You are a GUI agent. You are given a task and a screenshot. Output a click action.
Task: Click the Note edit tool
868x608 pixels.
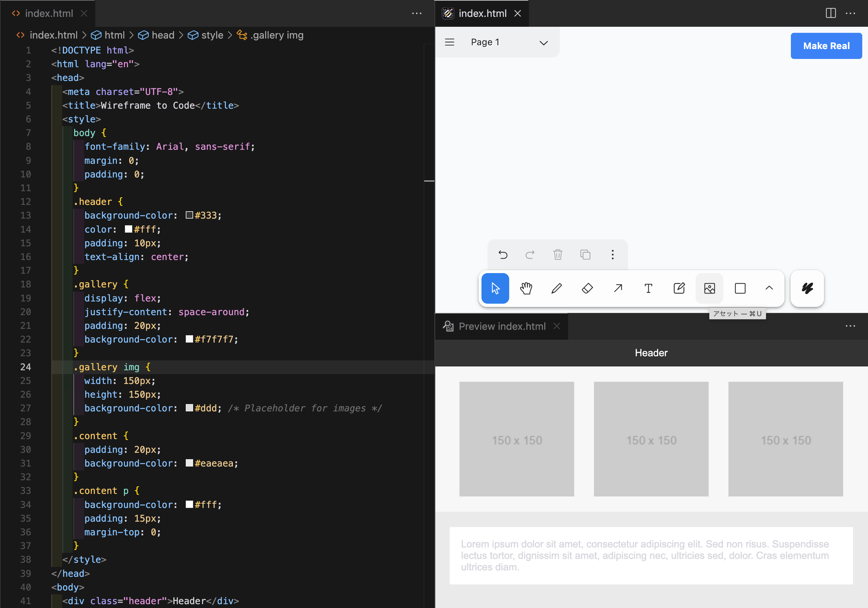tap(679, 288)
